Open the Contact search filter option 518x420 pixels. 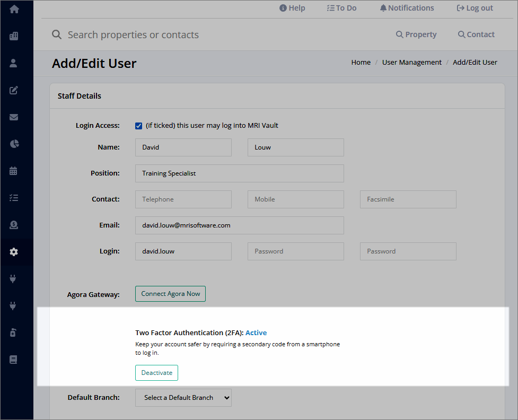pos(476,34)
